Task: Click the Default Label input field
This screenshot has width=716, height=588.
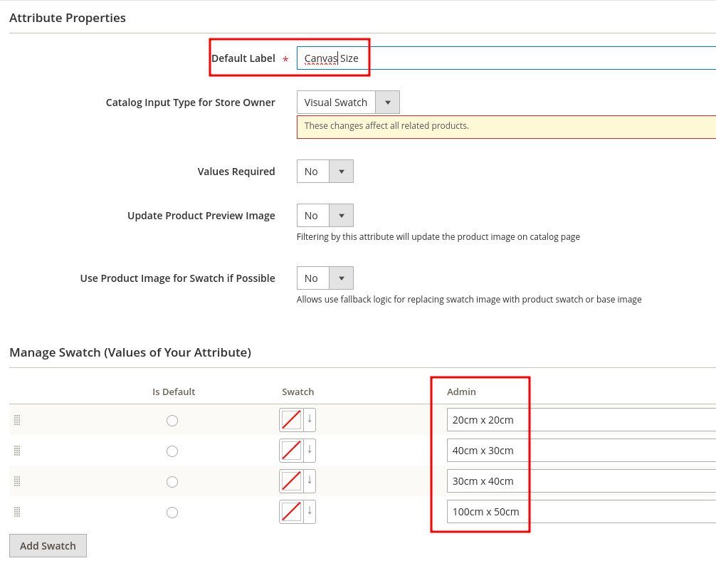Action: (506, 58)
